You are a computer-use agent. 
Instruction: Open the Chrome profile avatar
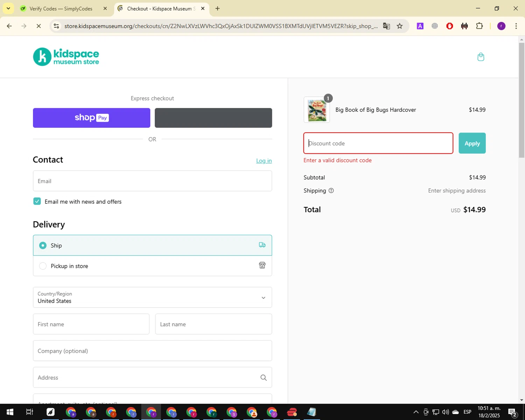(x=501, y=26)
